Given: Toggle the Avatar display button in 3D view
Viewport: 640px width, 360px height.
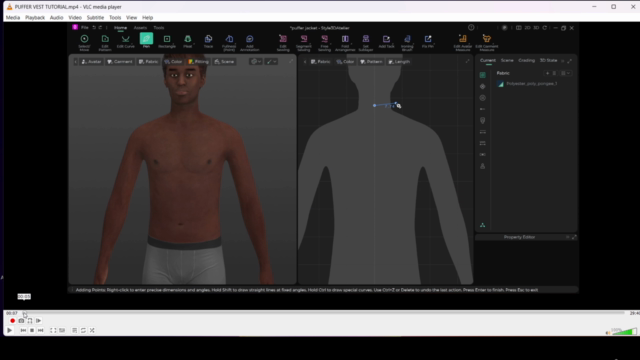Looking at the screenshot, I should [x=91, y=62].
